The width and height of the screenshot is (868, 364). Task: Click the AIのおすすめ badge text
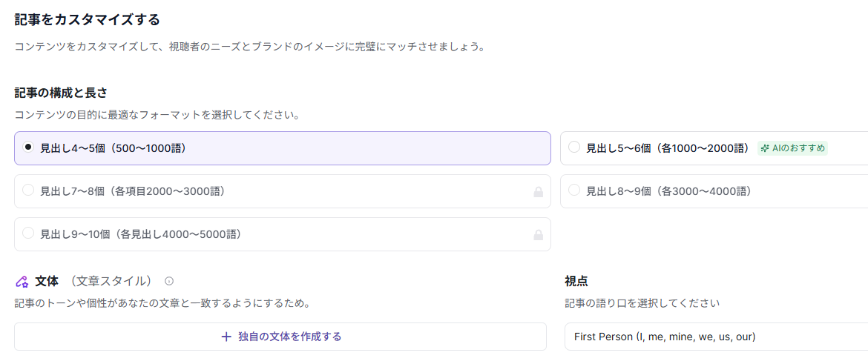pyautogui.click(x=798, y=148)
